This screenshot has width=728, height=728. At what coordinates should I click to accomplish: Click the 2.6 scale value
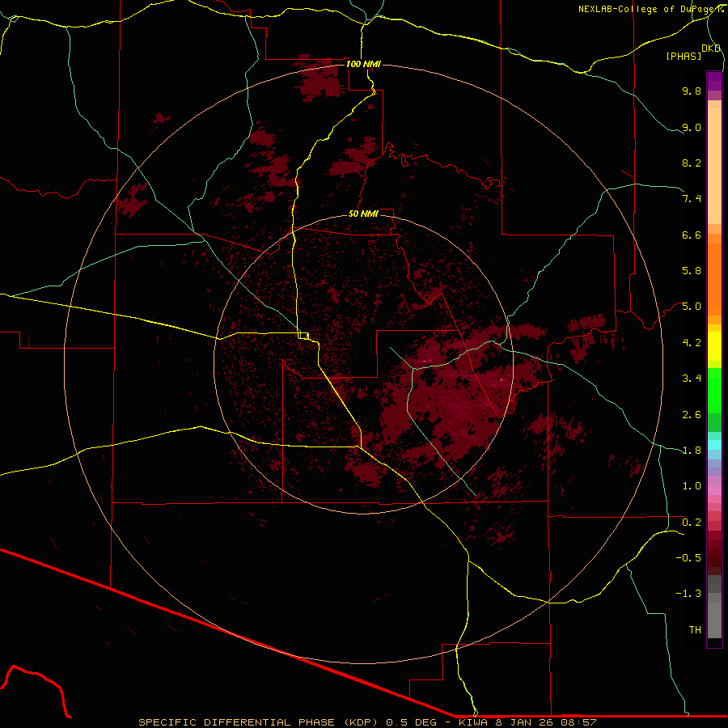[x=692, y=415]
